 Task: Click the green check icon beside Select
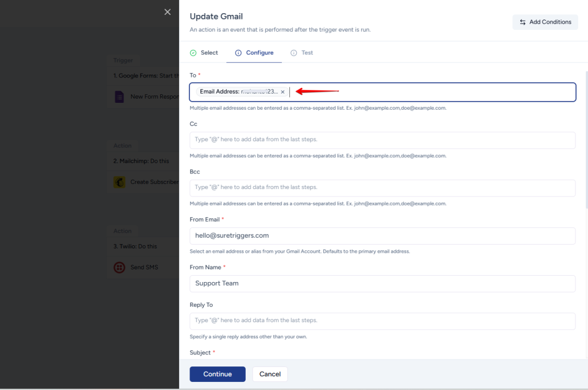pos(194,53)
